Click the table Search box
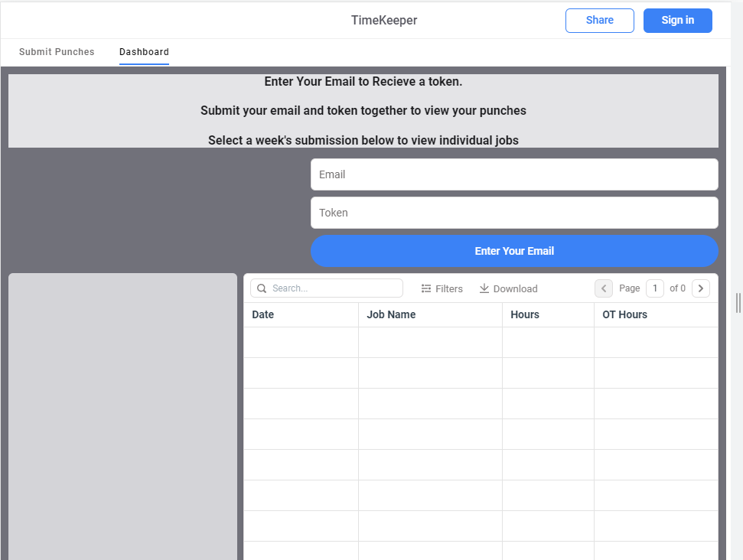 pyautogui.click(x=334, y=288)
